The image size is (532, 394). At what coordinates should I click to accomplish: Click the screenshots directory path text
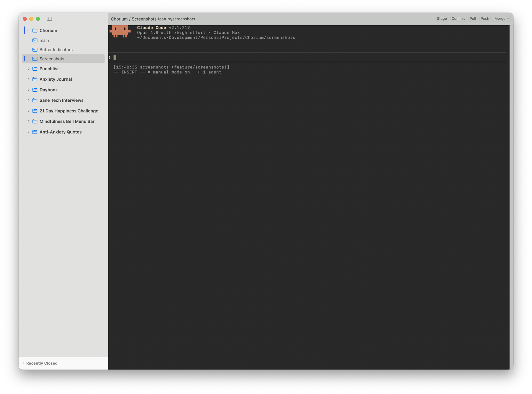[x=216, y=38]
